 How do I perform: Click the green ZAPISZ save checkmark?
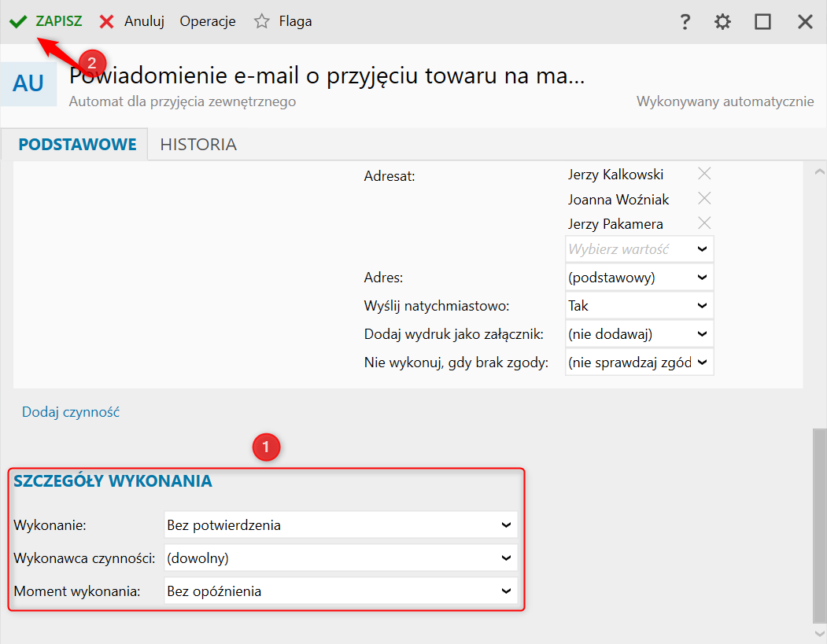click(17, 21)
